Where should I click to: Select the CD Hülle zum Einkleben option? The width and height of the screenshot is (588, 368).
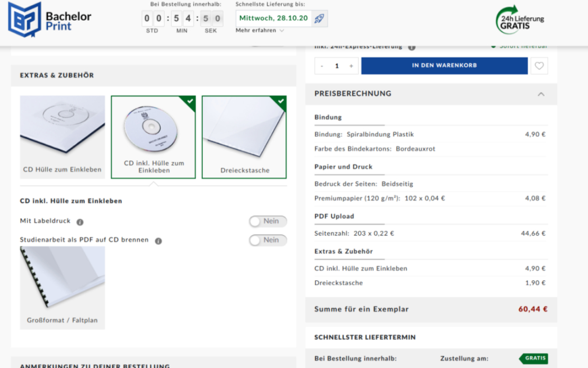[63, 137]
